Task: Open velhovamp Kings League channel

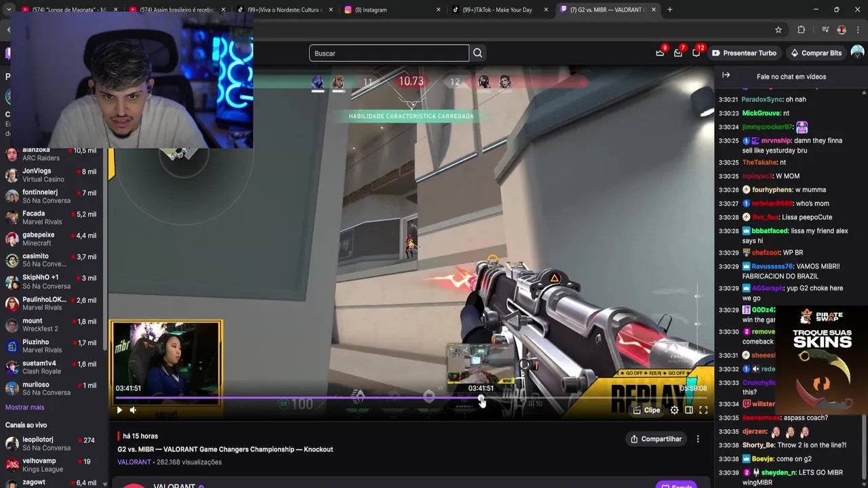Action: (x=52, y=465)
